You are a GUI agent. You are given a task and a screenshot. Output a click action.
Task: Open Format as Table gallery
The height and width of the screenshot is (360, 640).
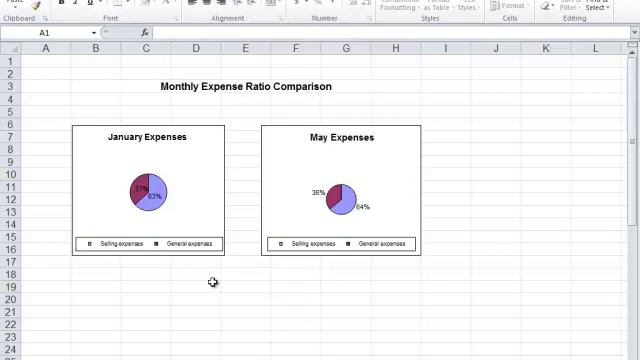tap(438, 5)
